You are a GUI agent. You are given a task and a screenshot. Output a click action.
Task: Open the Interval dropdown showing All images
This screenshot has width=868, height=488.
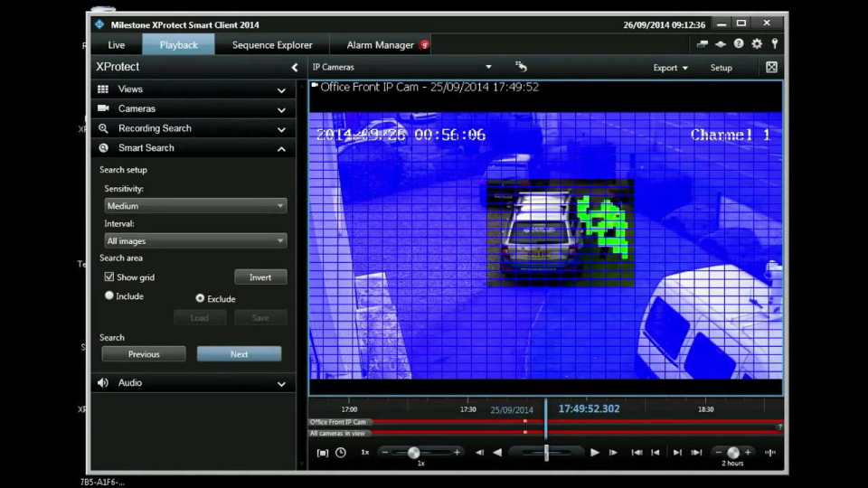[195, 241]
